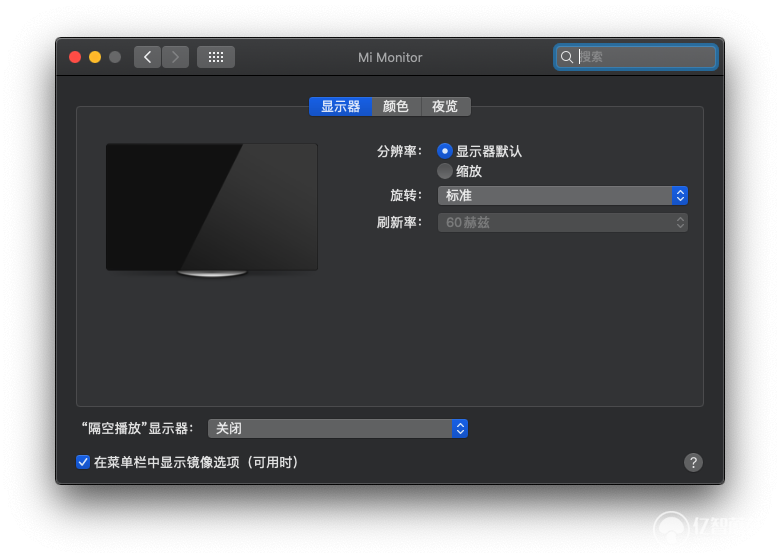Open the 旋转 dropdown set to 标准

(563, 195)
